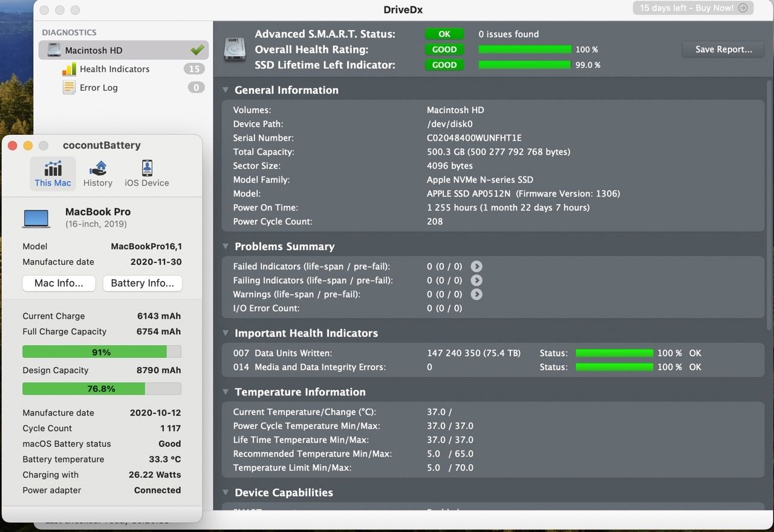Collapse the Device Capabilities section
774x532 pixels.
226,493
